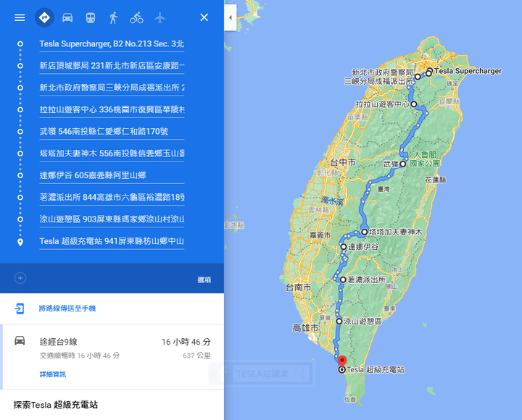Click the destination pin icon beside Tesla 超級充電站
This screenshot has width=522, height=420.
20,242
